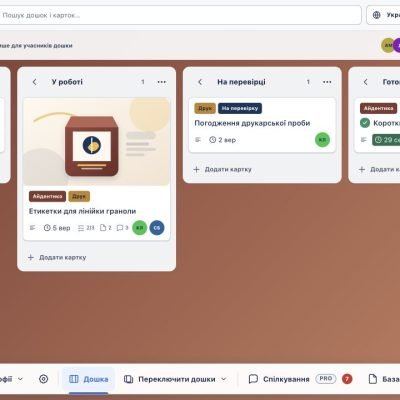Click the PRO badge next to 'Спілкування'

click(326, 379)
